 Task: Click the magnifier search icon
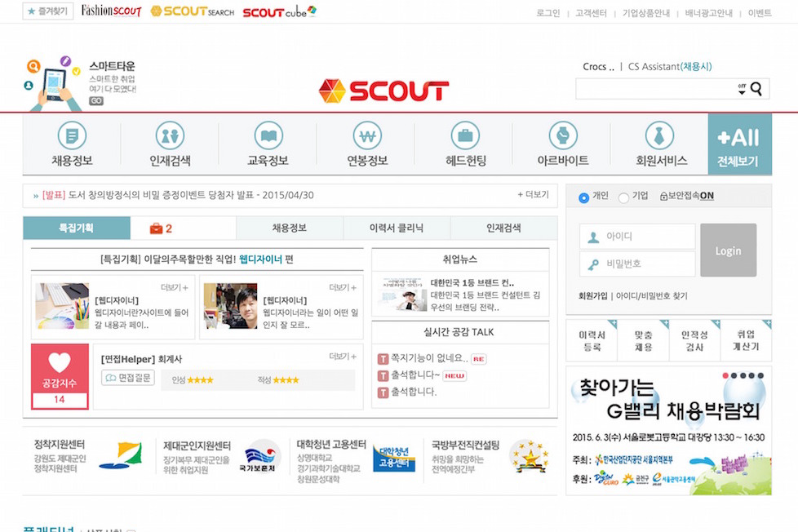tap(756, 89)
